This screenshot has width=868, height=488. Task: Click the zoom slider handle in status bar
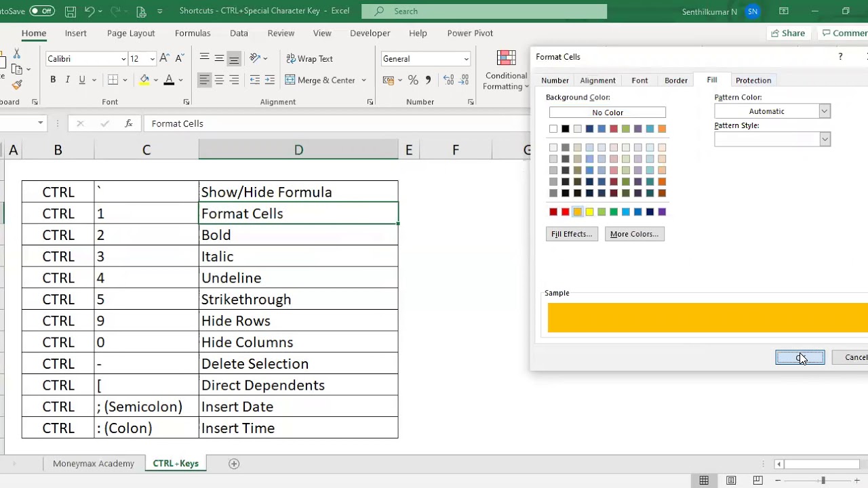point(823,481)
